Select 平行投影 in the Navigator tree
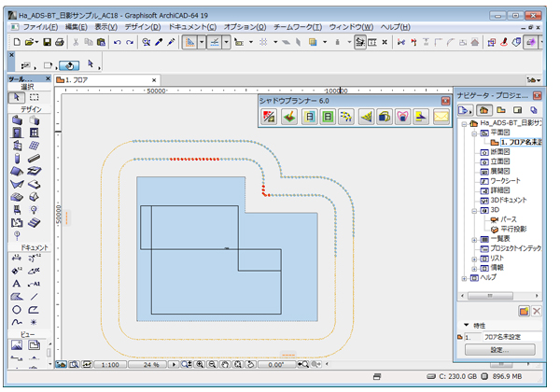Viewport: 560px width, 392px height. point(513,229)
